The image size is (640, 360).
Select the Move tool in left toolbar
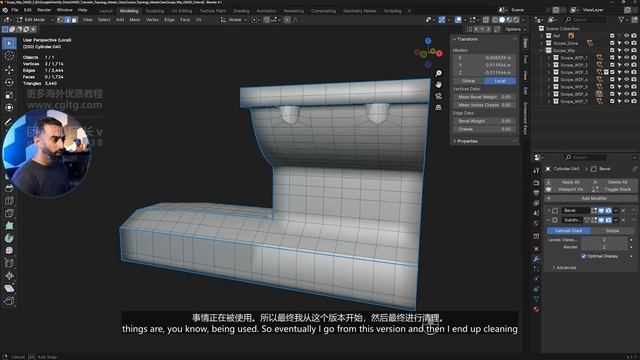click(9, 70)
